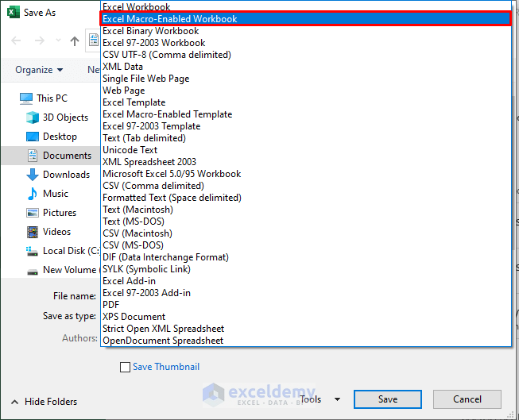The width and height of the screenshot is (519, 420).
Task: Click the Pictures folder icon
Action: 33,213
